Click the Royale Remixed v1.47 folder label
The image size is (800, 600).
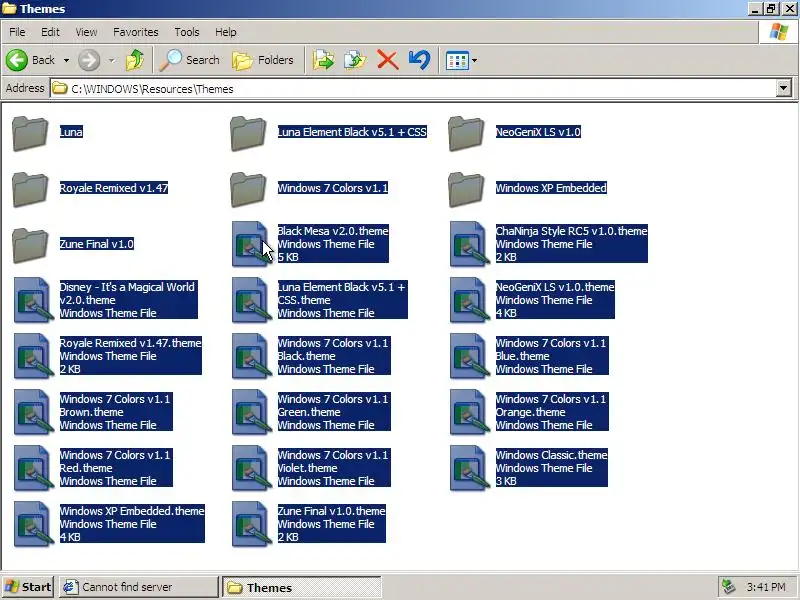[114, 188]
